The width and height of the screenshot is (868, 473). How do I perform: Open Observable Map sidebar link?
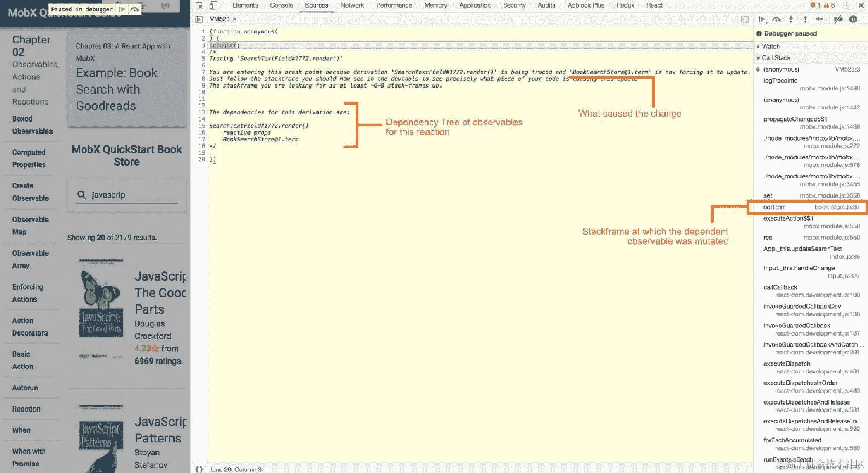coord(30,226)
